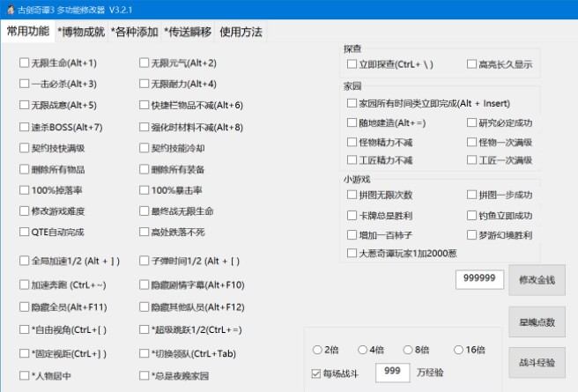
Task: Toggle 随地建造(Alt+=) checkbox
Action: click(352, 122)
